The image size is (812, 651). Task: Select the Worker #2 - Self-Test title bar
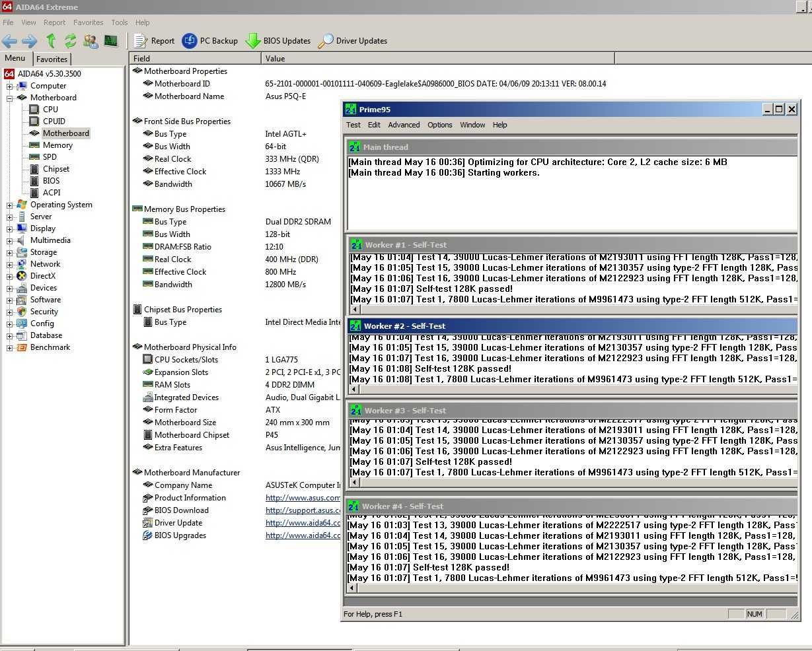pos(572,326)
